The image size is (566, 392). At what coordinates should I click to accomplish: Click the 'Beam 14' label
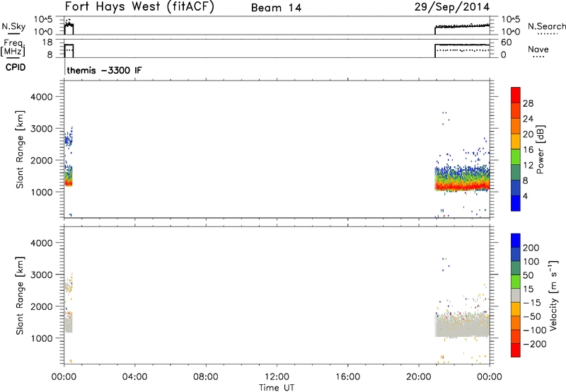[x=276, y=8]
